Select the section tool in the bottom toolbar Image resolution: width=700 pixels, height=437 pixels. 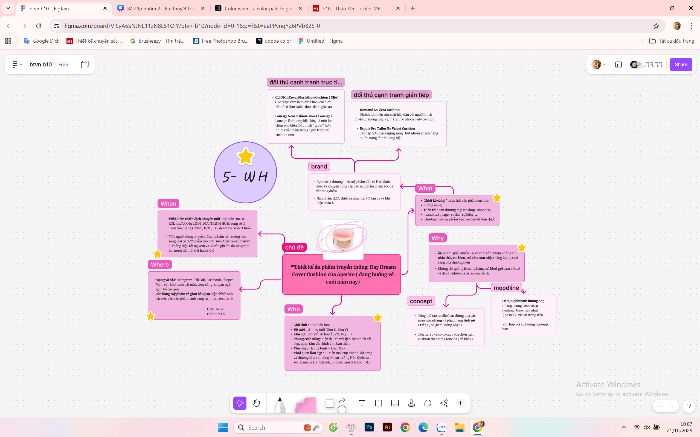[x=379, y=404]
